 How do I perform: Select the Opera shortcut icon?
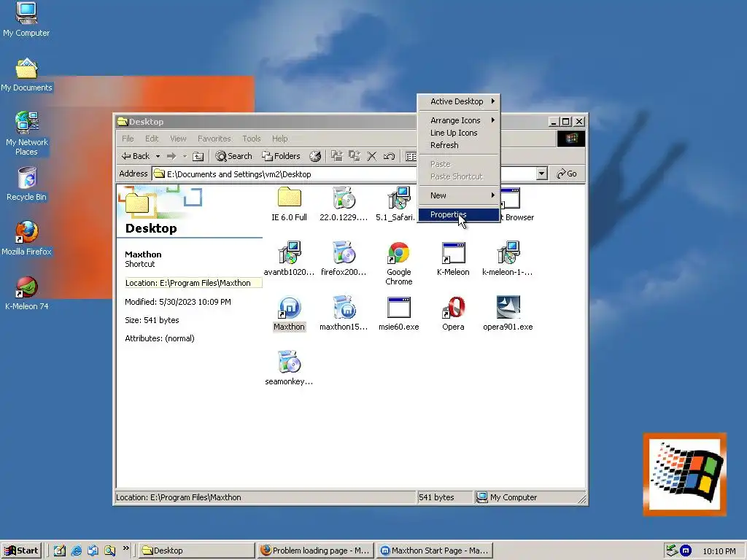453,314
